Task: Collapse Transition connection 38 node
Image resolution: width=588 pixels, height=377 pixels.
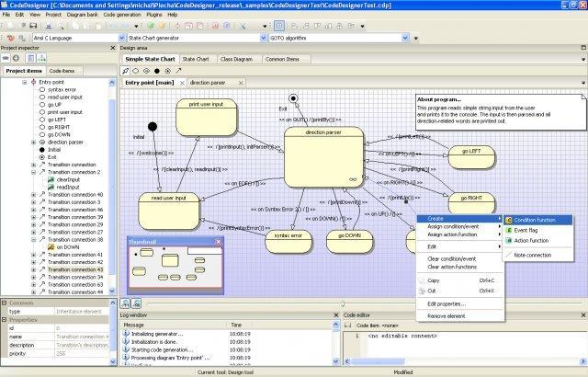Action: (33, 240)
